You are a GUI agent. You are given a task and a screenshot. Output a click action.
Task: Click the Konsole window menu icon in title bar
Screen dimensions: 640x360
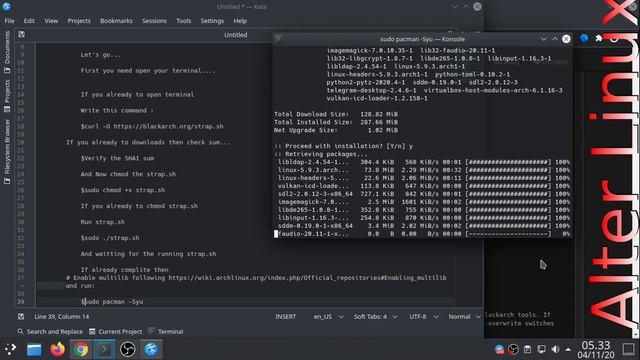tap(279, 39)
